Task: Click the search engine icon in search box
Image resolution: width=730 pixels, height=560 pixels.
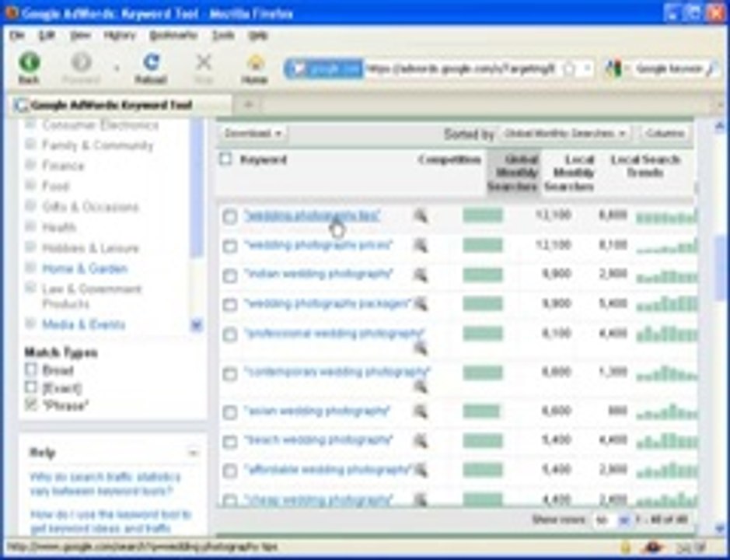Action: point(613,69)
